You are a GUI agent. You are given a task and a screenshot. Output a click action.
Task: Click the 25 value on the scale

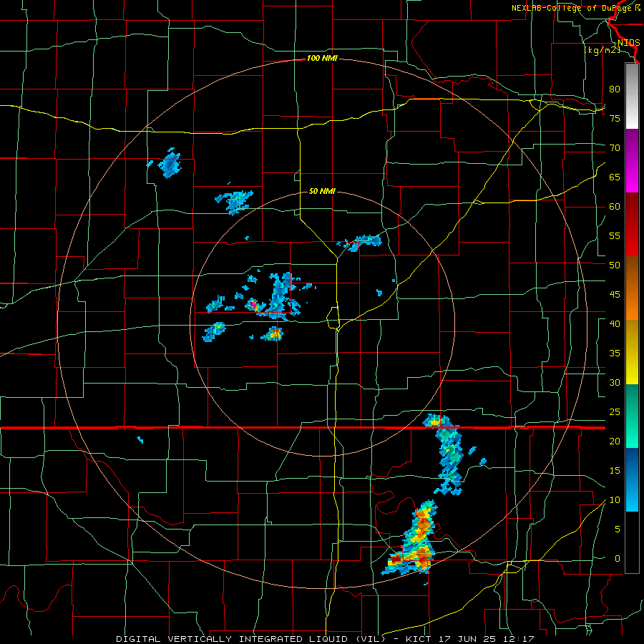click(x=615, y=411)
